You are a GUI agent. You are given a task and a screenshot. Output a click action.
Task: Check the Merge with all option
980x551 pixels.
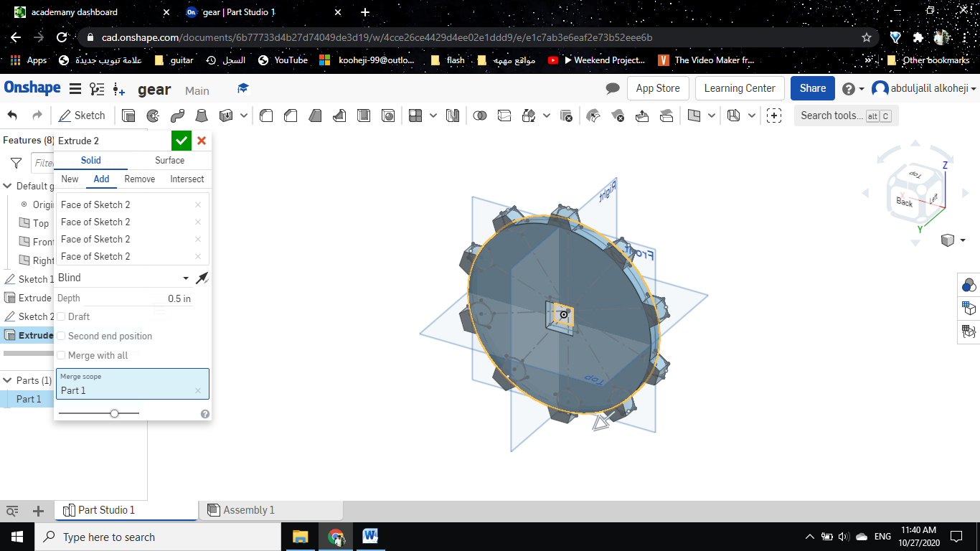click(62, 355)
